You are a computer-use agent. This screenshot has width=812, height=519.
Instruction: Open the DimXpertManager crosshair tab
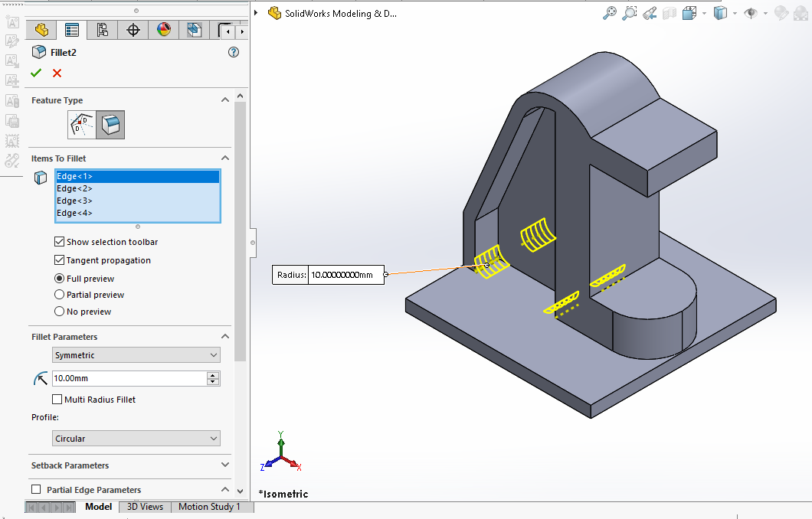(133, 30)
